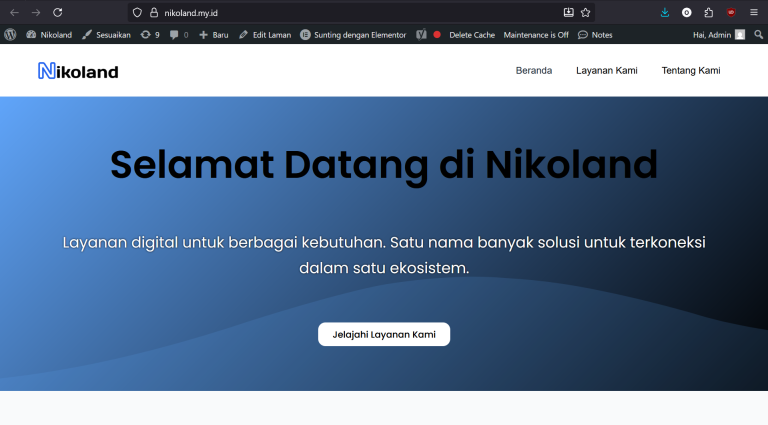Open the WordPress logo menu
The image size is (768, 425).
10,35
